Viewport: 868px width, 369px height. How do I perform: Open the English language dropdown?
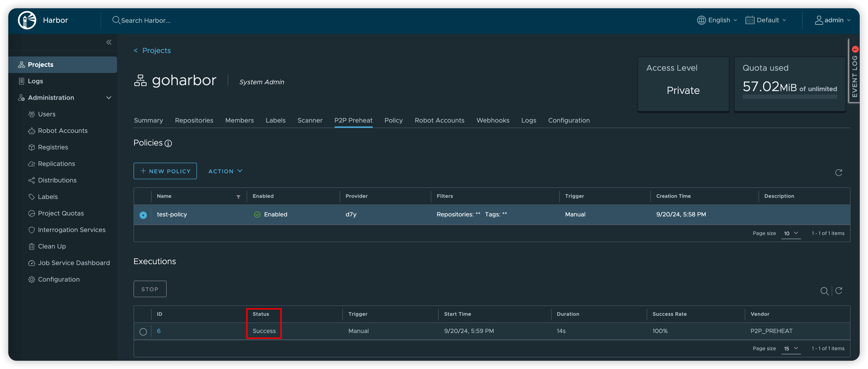coord(717,20)
